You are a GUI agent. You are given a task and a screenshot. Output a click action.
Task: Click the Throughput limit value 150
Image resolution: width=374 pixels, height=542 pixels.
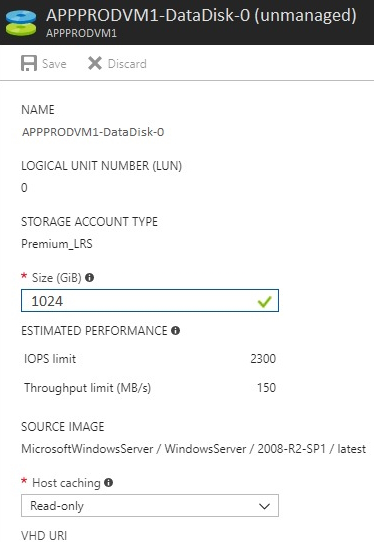(x=267, y=388)
